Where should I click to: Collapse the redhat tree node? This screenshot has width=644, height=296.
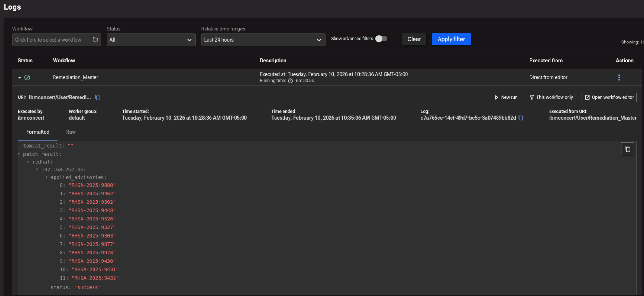pyautogui.click(x=28, y=162)
